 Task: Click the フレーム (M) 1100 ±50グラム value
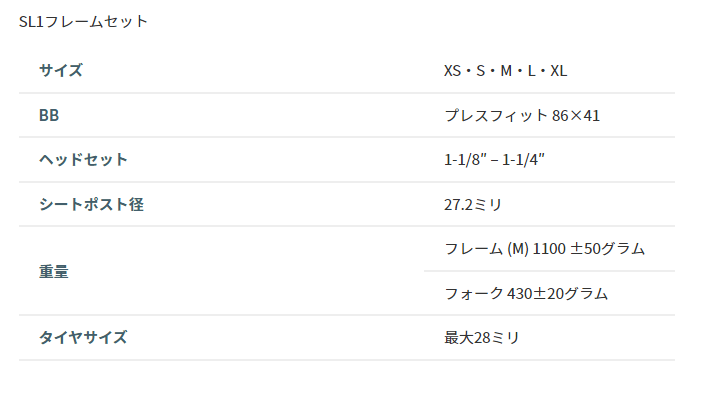(545, 249)
